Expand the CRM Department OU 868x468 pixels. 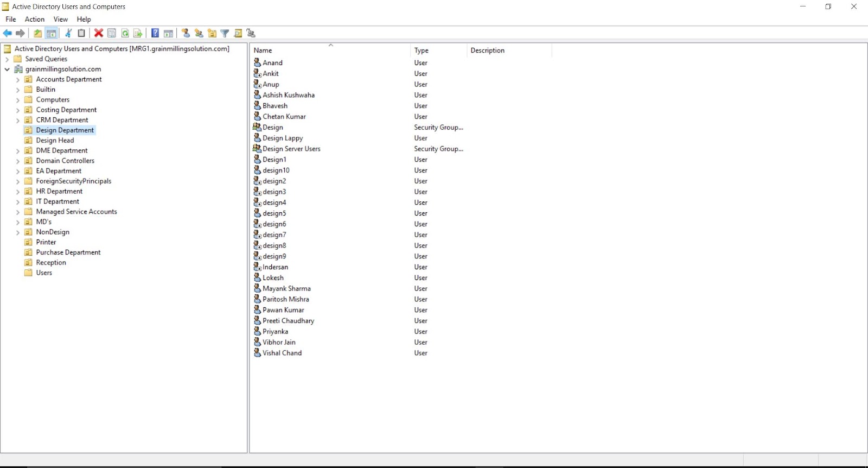coord(18,121)
